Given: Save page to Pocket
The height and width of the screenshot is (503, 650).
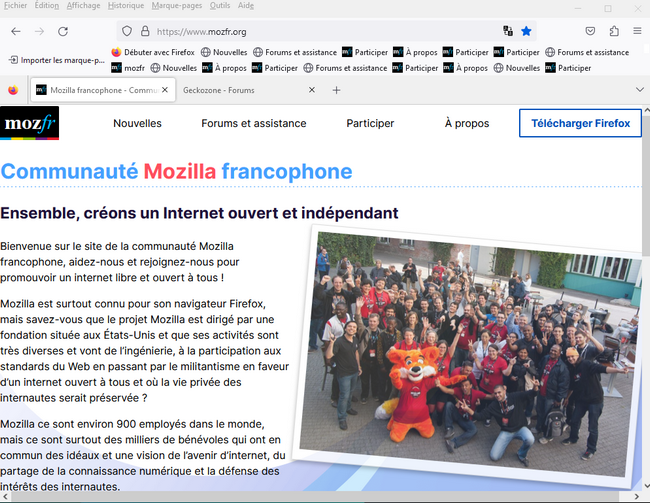Looking at the screenshot, I should coord(590,31).
